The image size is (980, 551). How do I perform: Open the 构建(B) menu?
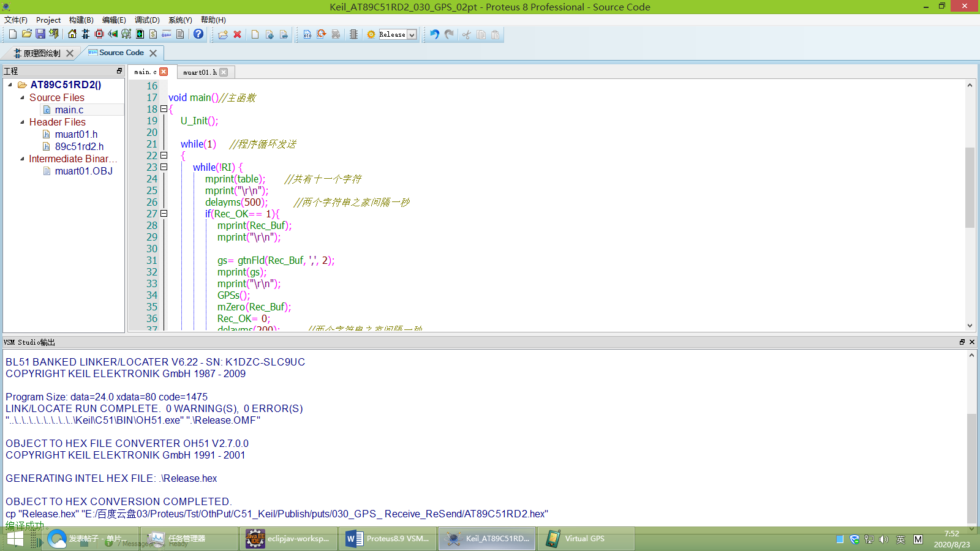coord(81,20)
